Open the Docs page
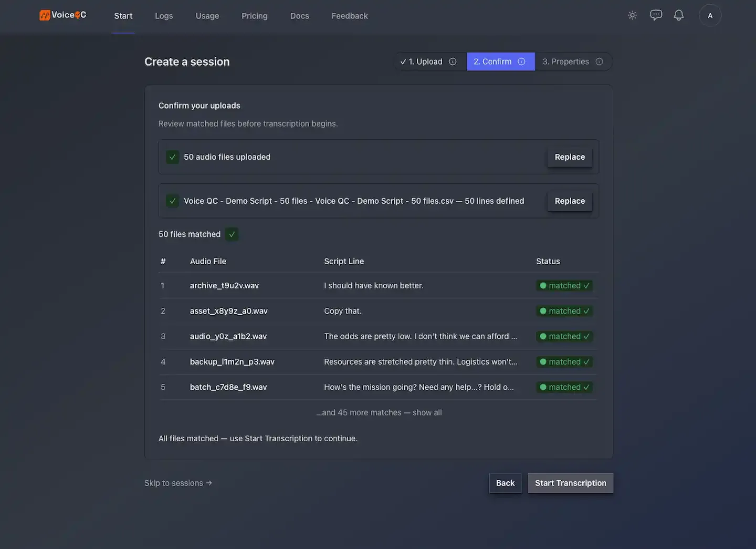This screenshot has width=756, height=549. coord(300,16)
